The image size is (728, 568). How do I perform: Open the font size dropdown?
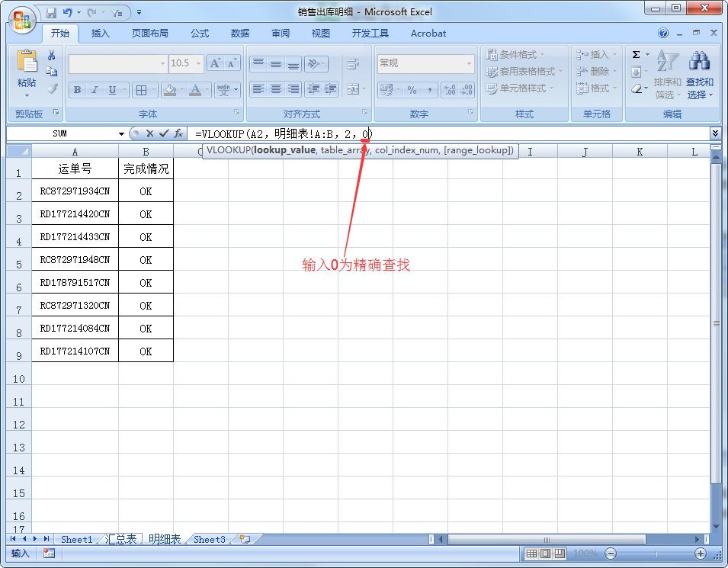pyautogui.click(x=197, y=63)
